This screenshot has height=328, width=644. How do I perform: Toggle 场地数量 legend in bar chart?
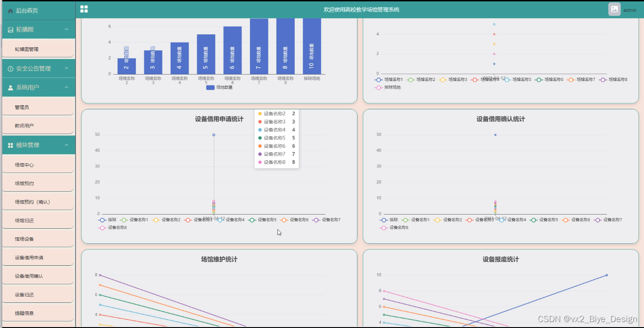point(219,87)
